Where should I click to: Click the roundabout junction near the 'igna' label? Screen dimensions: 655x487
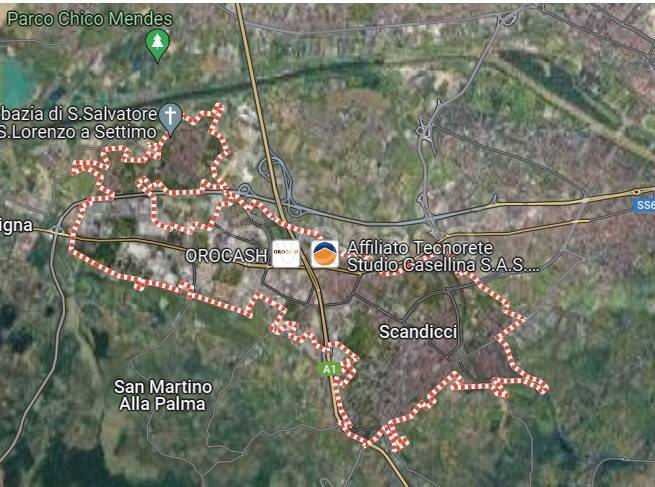click(58, 229)
